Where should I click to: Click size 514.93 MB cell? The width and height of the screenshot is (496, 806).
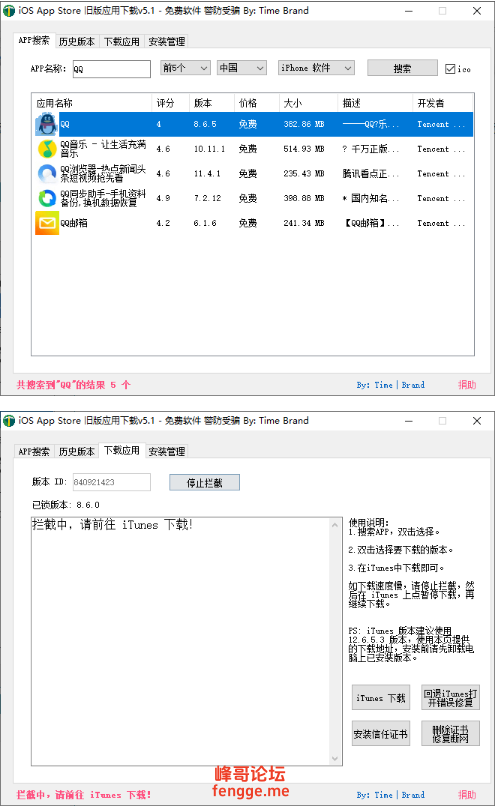click(x=304, y=149)
